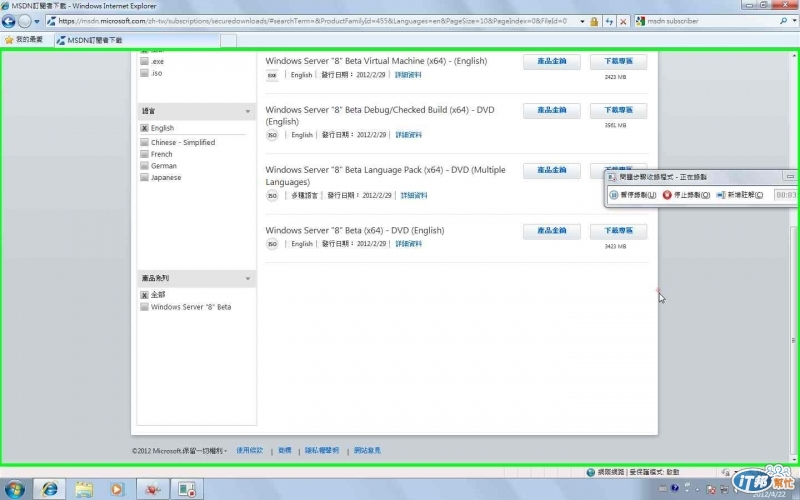Click the Refresh icon in address bar
The height and width of the screenshot is (500, 800).
click(x=609, y=21)
